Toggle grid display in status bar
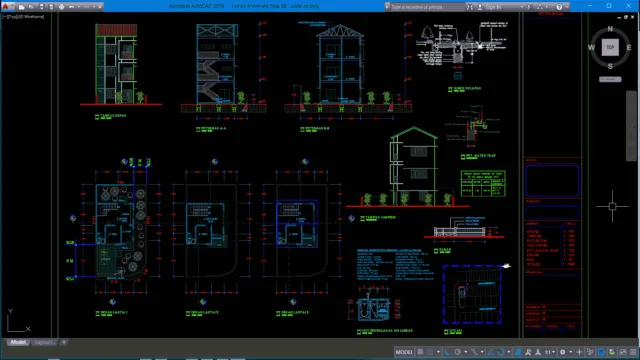 [420, 352]
